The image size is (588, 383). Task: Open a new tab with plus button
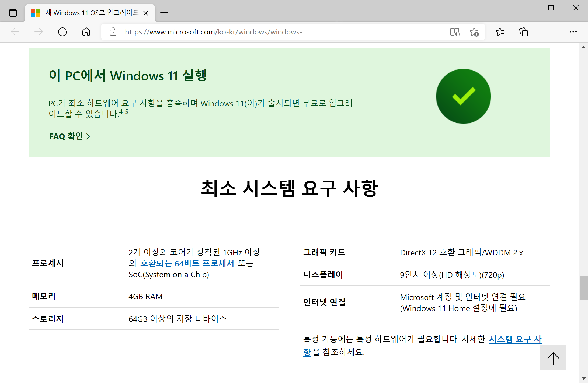(x=164, y=13)
